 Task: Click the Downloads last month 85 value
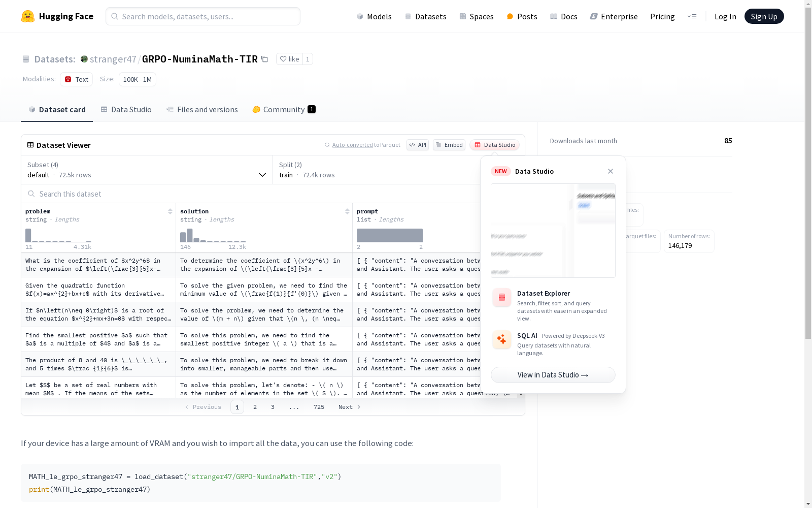(728, 141)
